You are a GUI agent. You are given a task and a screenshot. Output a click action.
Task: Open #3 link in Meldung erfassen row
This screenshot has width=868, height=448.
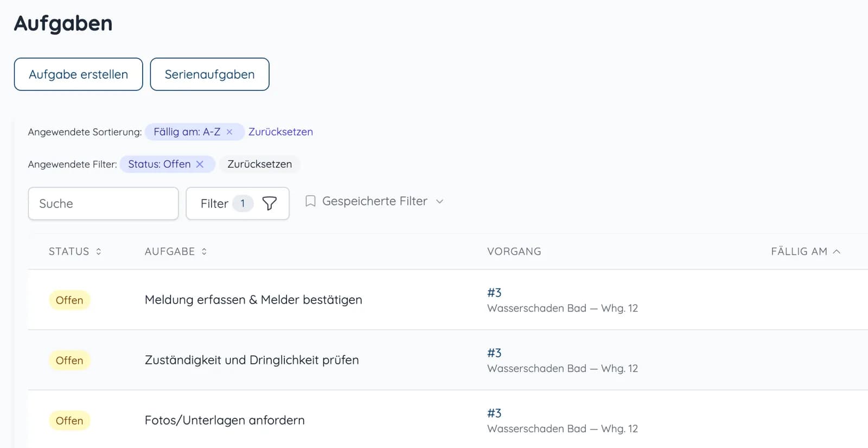[x=494, y=293]
